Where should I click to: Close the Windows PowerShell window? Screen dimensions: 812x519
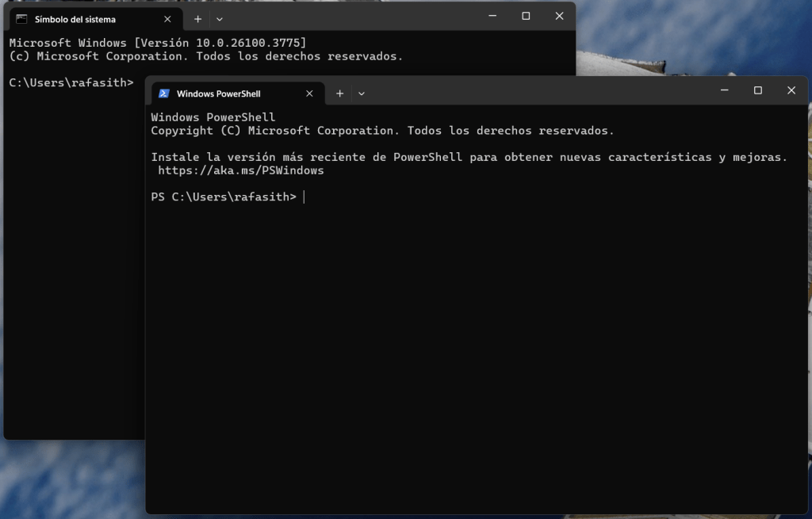pyautogui.click(x=791, y=90)
